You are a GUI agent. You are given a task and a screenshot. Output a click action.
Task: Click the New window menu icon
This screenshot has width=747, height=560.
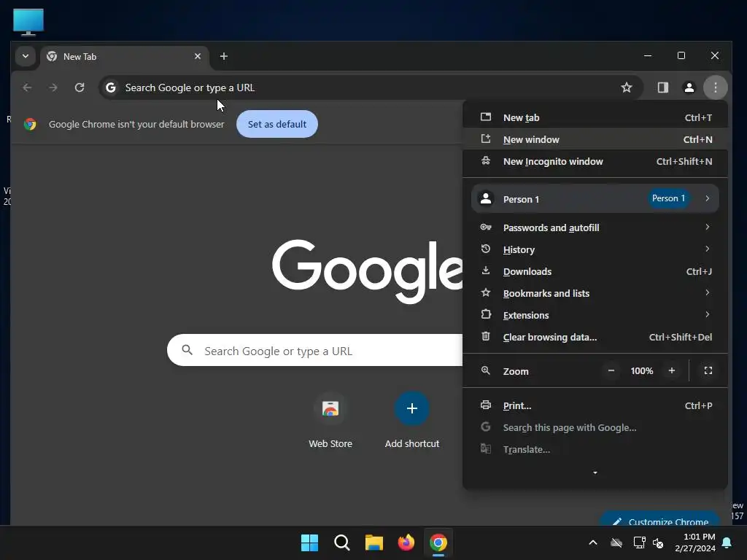click(485, 139)
